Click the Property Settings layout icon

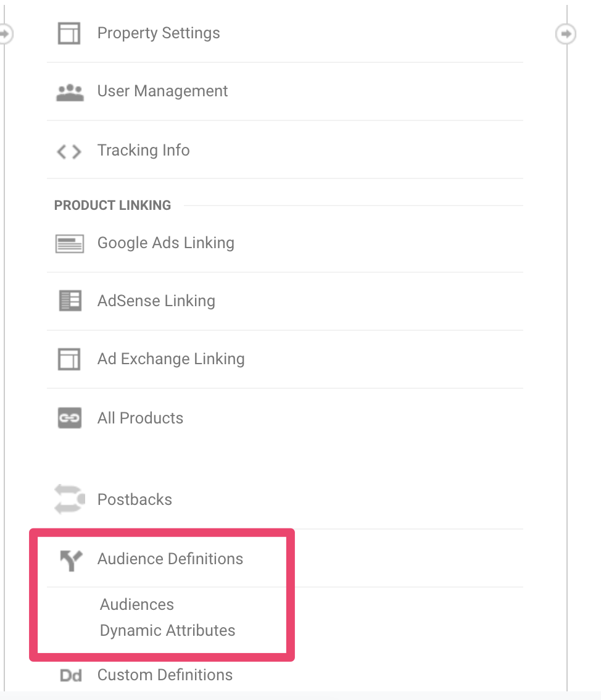pyautogui.click(x=69, y=33)
